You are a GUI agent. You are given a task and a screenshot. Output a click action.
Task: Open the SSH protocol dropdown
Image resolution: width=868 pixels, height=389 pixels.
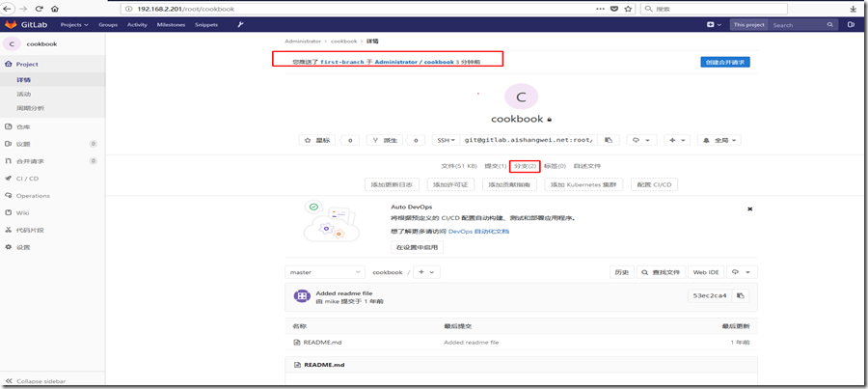[446, 140]
